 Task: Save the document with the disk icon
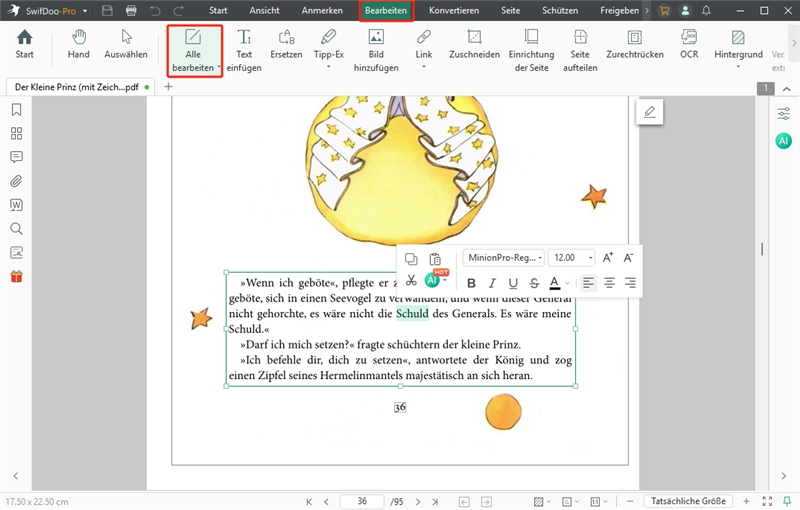pos(107,10)
